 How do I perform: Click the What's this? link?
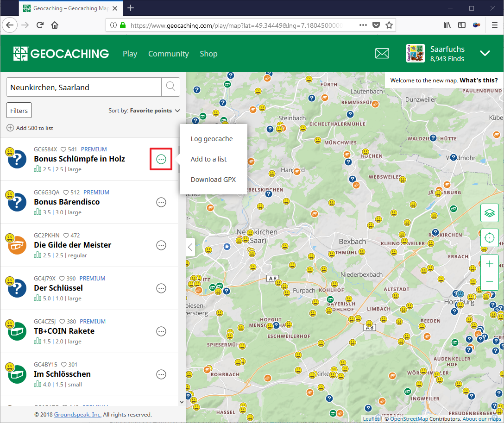coord(479,81)
